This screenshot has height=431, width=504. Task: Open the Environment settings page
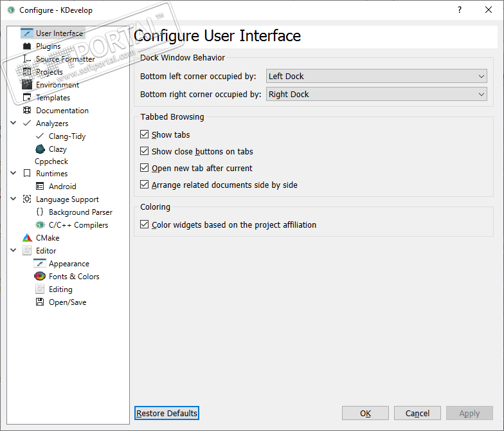click(57, 85)
